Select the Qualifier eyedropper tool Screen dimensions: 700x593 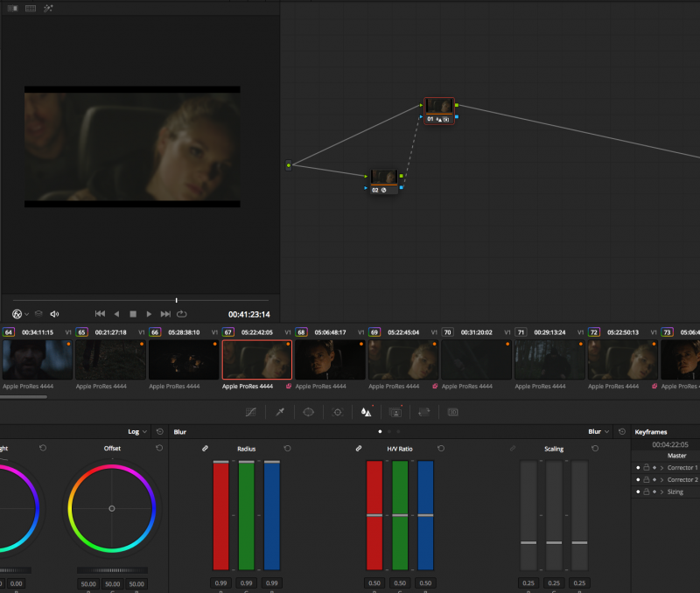point(280,411)
